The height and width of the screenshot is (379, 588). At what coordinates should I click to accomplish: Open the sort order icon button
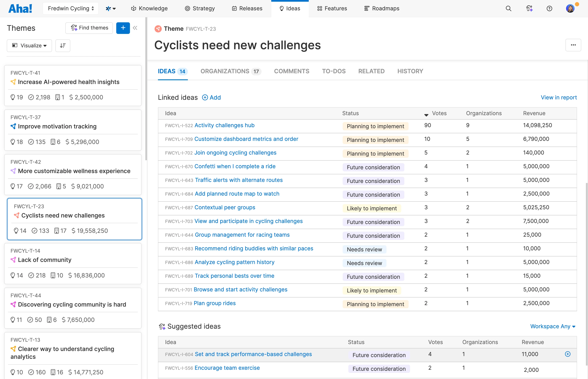click(x=63, y=45)
